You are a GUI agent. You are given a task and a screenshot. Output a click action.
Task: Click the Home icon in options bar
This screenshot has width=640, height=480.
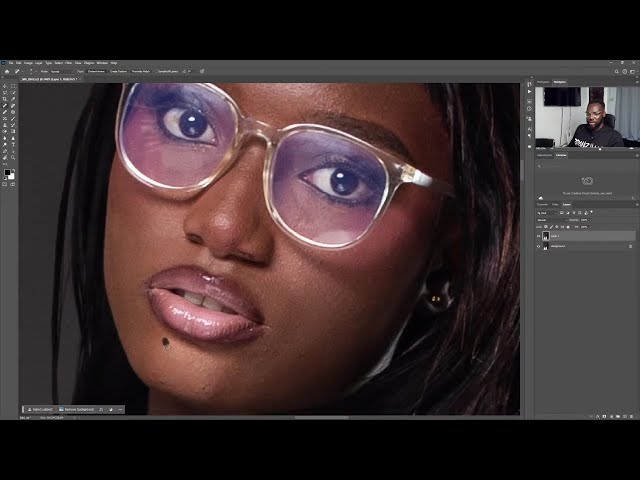pos(7,71)
